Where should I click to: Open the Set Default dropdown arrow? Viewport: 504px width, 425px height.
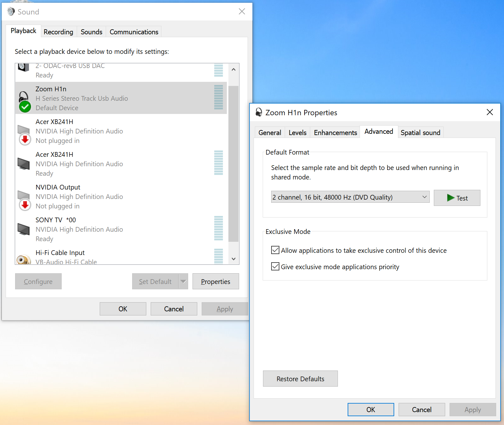tap(183, 281)
